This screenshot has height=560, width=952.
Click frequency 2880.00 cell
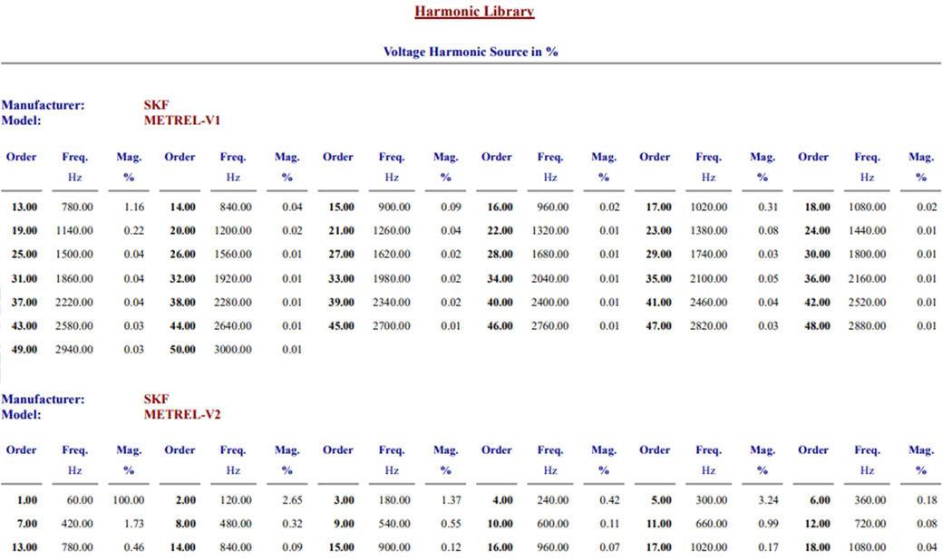pyautogui.click(x=867, y=326)
